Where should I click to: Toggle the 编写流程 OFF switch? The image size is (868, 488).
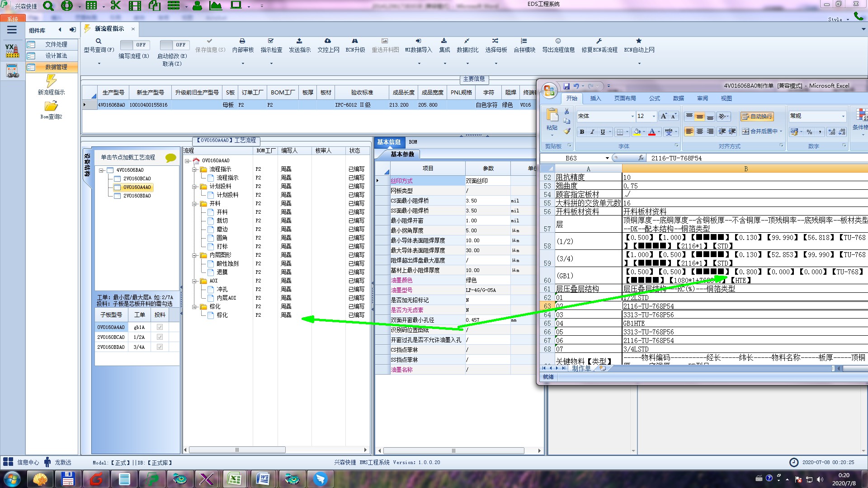134,45
